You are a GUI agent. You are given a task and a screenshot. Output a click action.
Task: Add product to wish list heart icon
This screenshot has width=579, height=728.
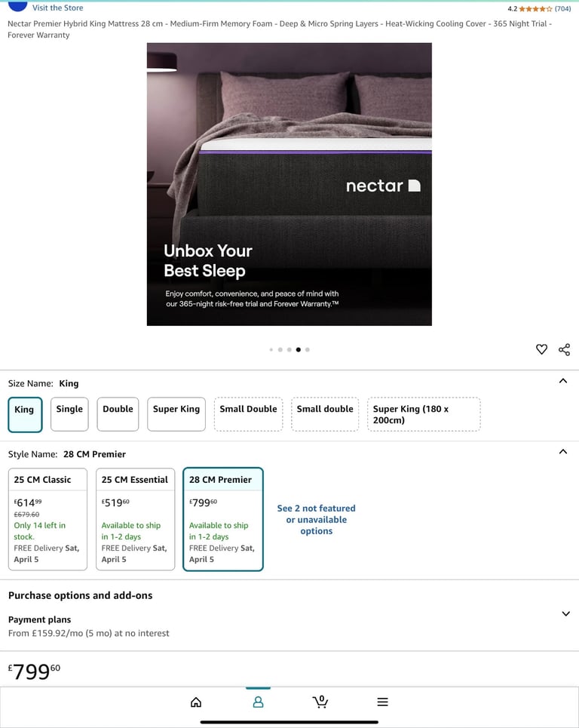pyautogui.click(x=541, y=349)
